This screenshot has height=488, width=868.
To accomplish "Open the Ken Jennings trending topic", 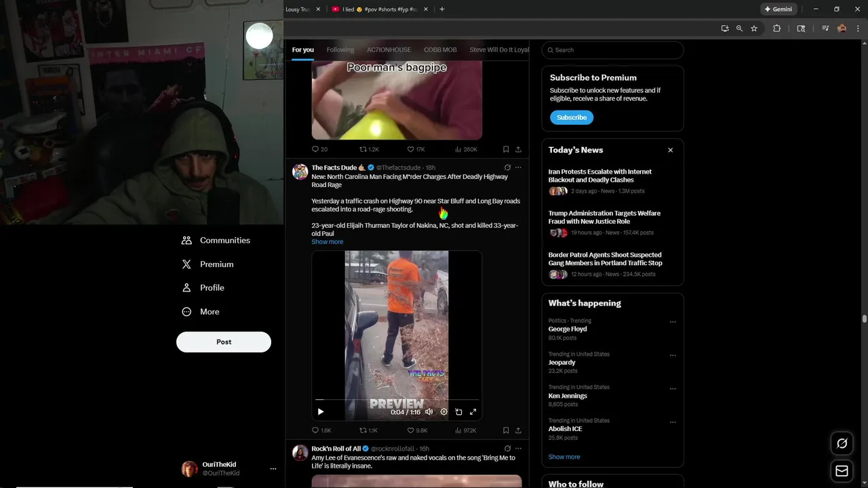I will click(x=568, y=396).
